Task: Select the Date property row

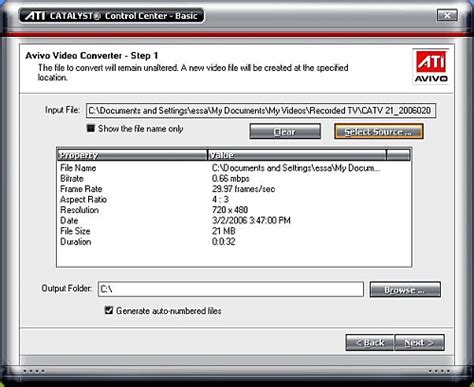Action: (x=234, y=221)
